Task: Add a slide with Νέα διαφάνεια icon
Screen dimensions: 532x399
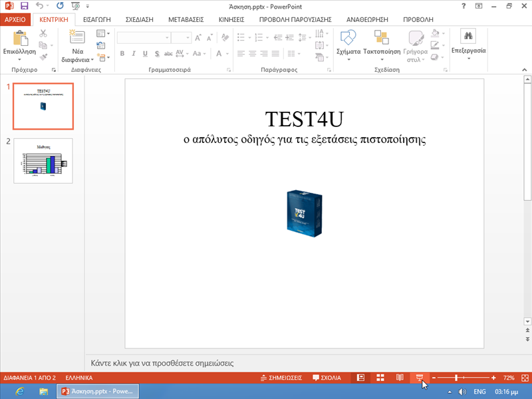Action: [x=77, y=37]
